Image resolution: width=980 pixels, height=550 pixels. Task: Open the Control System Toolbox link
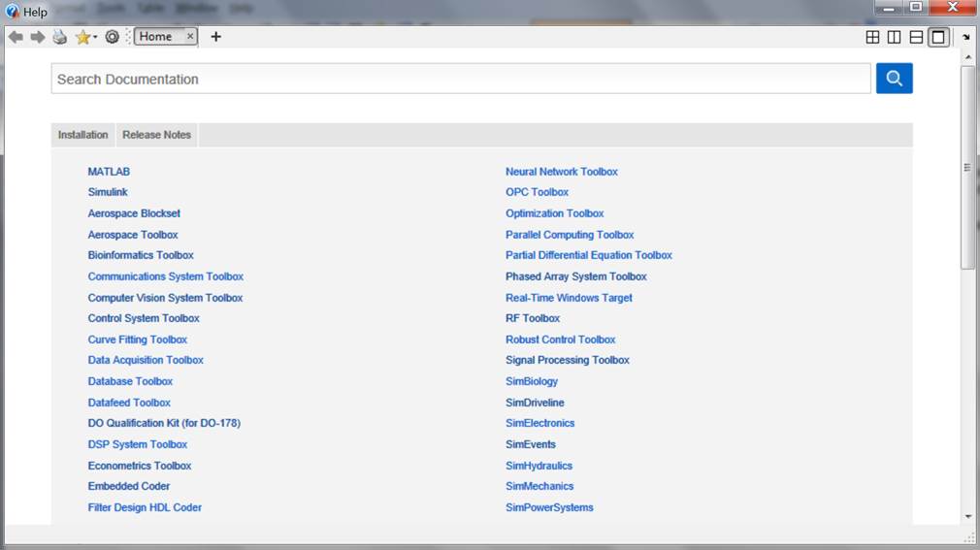[x=144, y=318]
